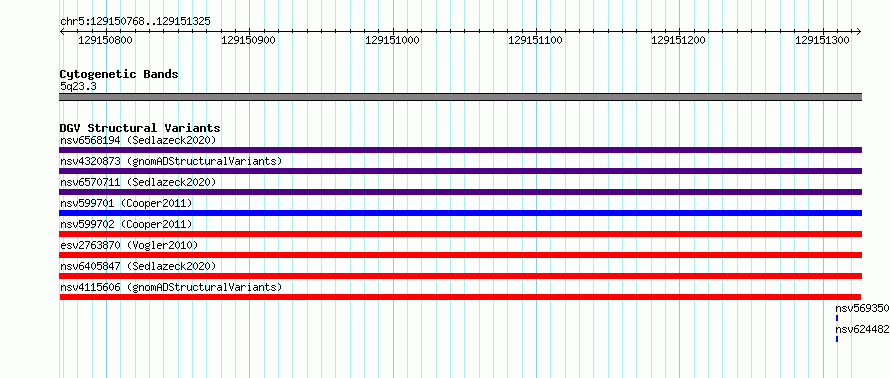
Task: Open variant nsv4320873 (gnomADStructuralVariants) label
Action: pyautogui.click(x=171, y=161)
